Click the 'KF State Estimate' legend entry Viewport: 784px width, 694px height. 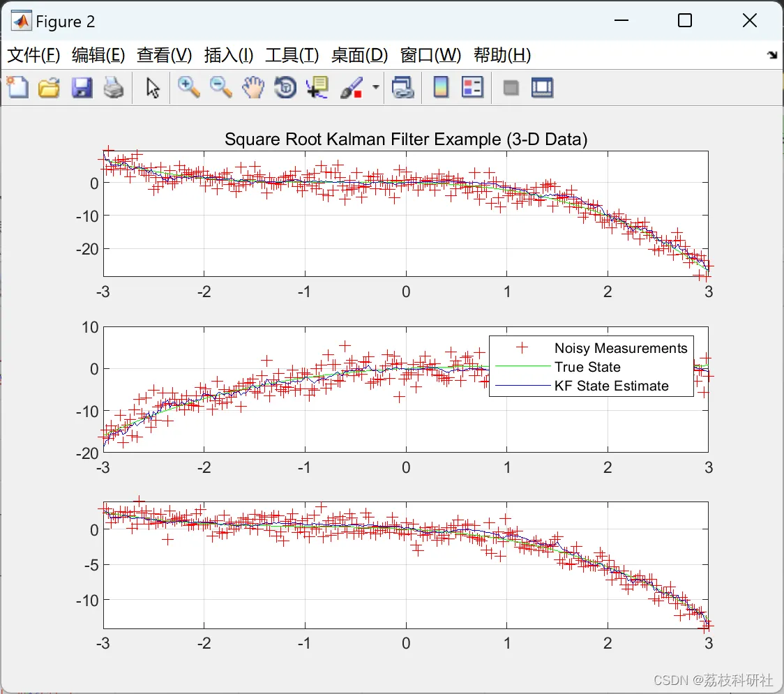pyautogui.click(x=611, y=386)
